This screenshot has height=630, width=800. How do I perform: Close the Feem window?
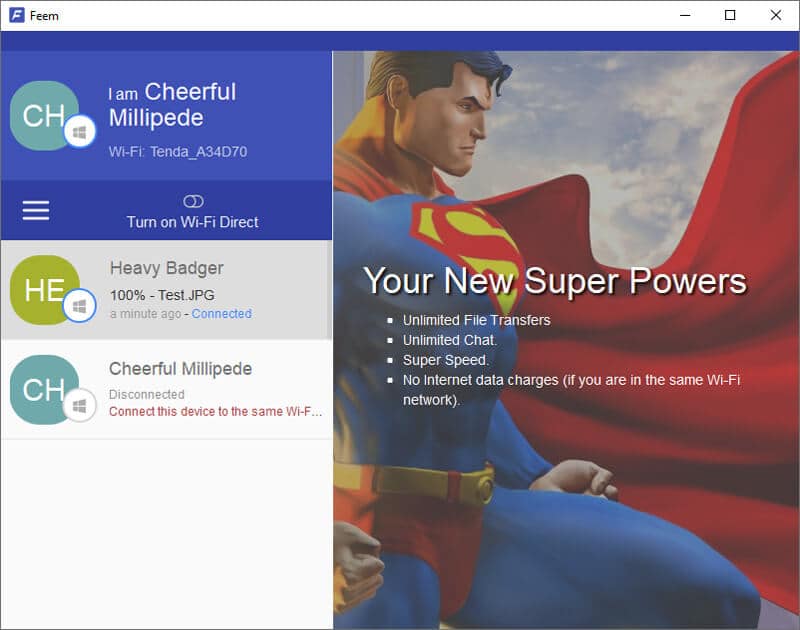776,15
